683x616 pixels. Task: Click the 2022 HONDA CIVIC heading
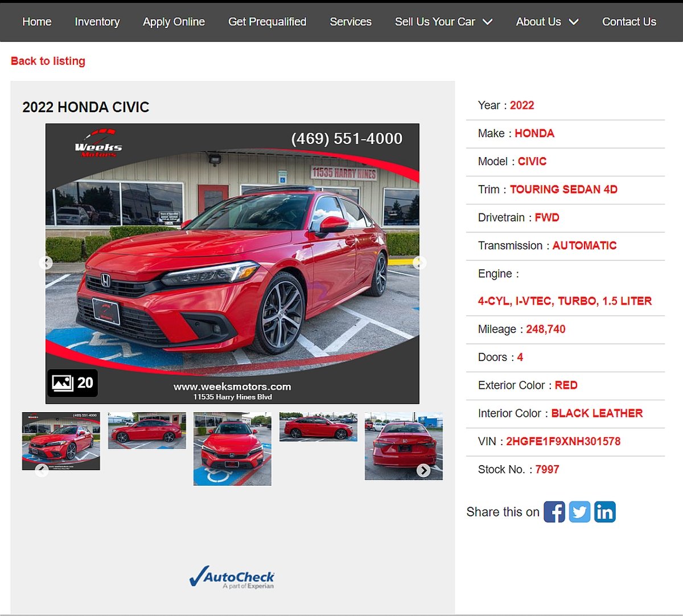pos(86,107)
